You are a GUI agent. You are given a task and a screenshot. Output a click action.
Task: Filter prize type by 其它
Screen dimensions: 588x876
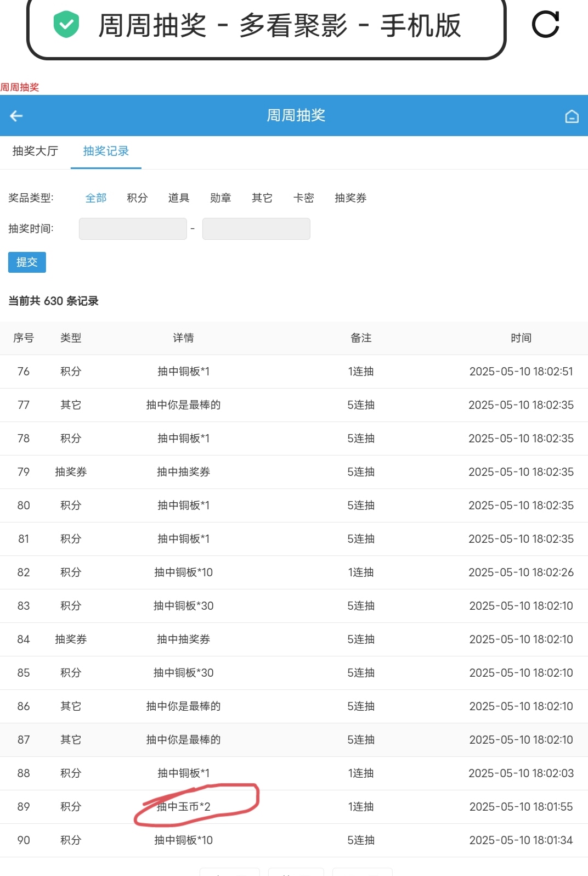[262, 198]
